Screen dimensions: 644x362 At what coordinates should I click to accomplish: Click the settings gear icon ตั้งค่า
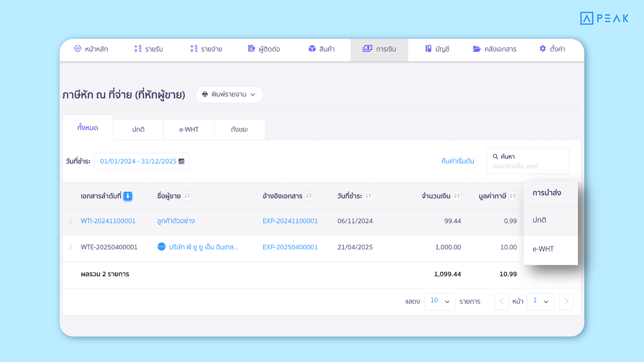coord(543,49)
